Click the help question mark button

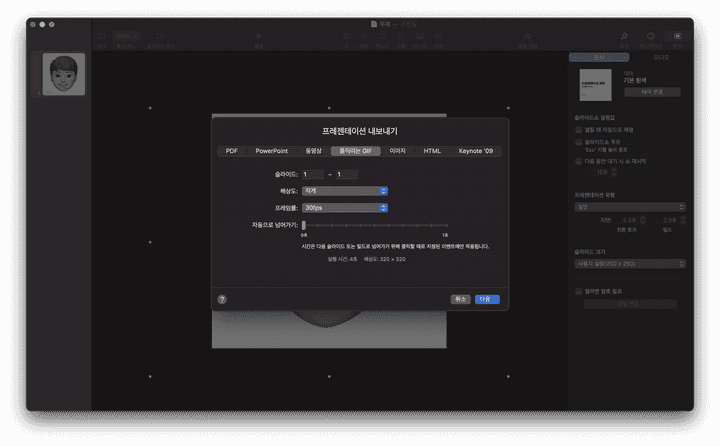tap(222, 299)
